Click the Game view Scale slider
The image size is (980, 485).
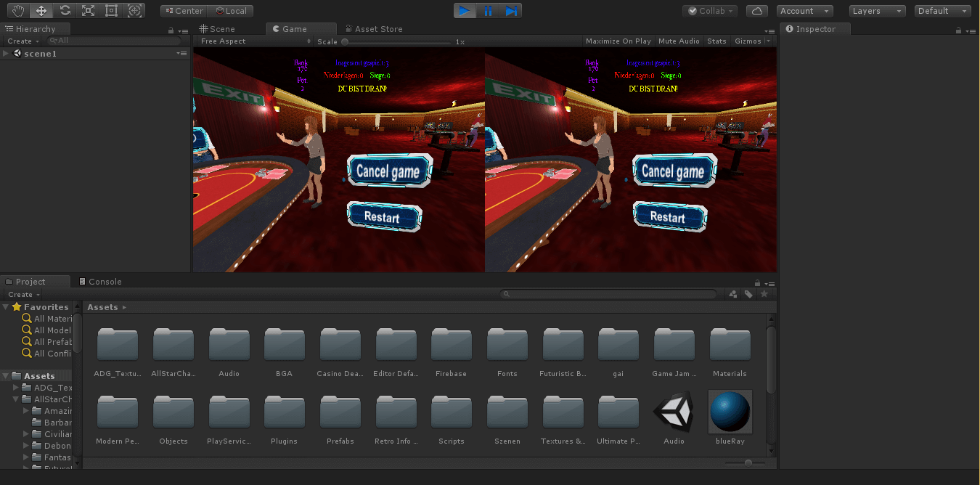[x=396, y=42]
